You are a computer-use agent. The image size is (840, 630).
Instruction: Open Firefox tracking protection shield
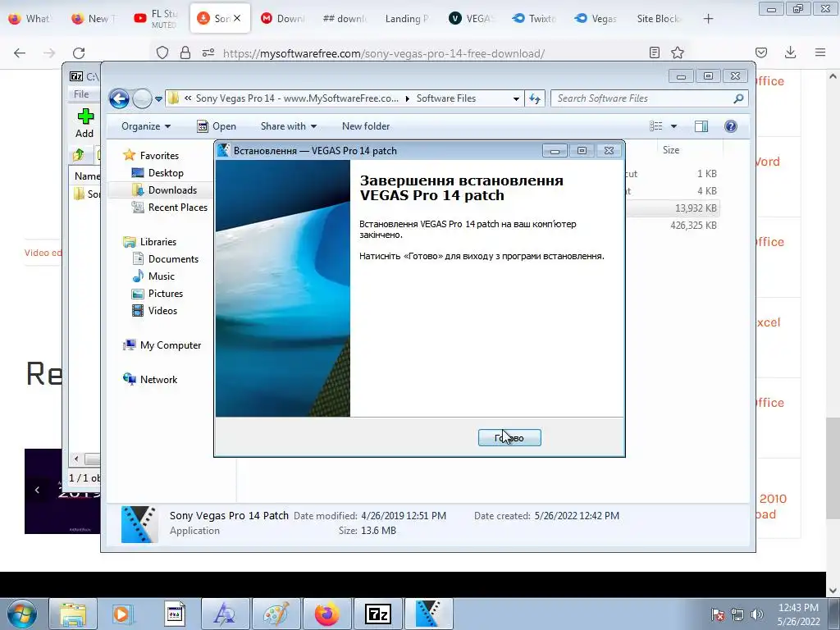[162, 52]
